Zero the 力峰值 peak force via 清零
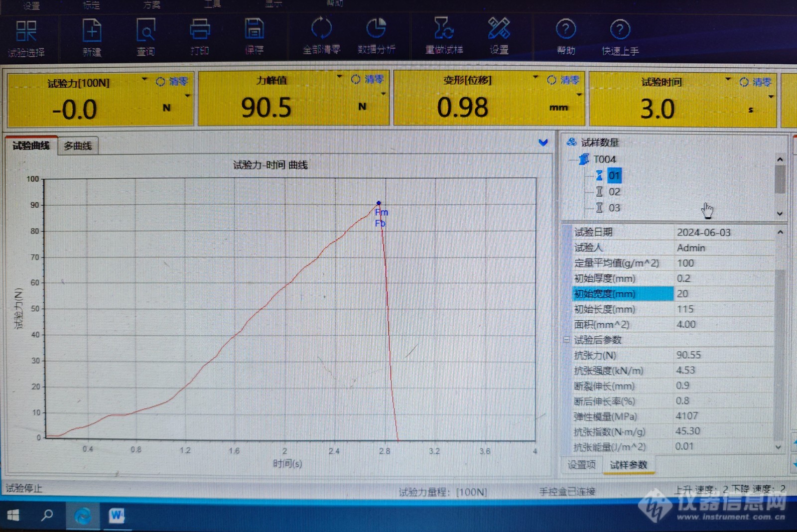 tap(368, 80)
